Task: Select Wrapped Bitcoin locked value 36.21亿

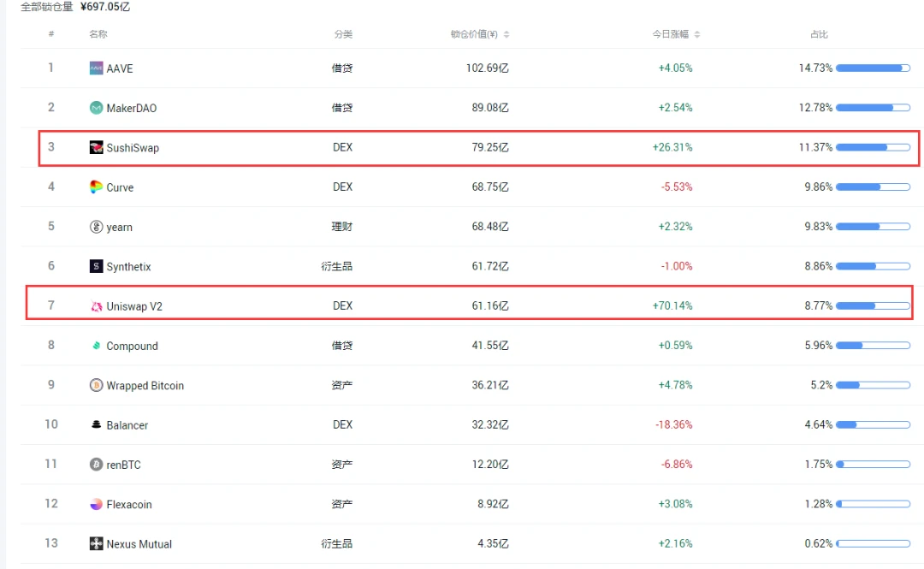Action: [490, 385]
